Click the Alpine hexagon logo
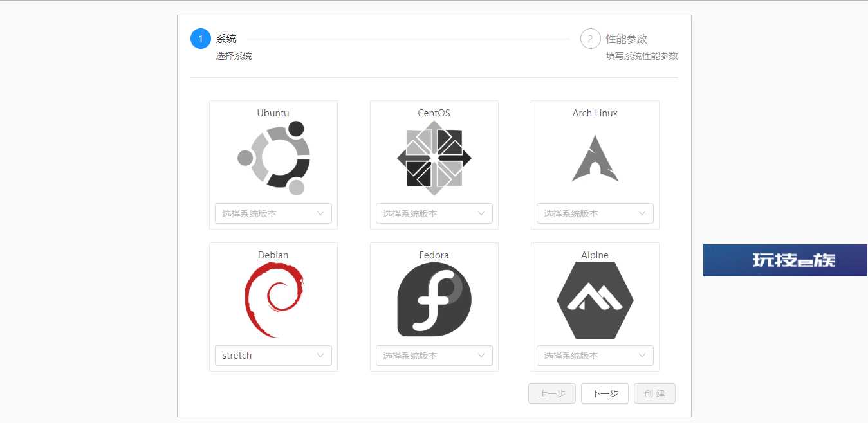The height and width of the screenshot is (423, 868). coord(595,300)
